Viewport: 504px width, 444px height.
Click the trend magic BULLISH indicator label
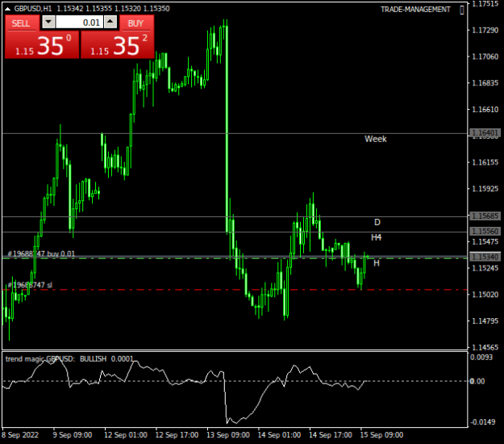pyautogui.click(x=69, y=359)
